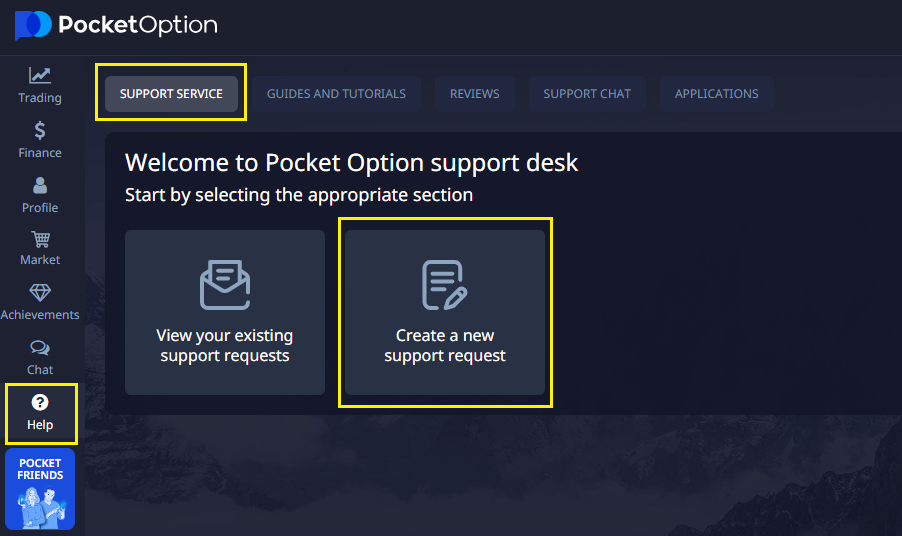Click the Pocket Option blue logo icon

tap(32, 25)
